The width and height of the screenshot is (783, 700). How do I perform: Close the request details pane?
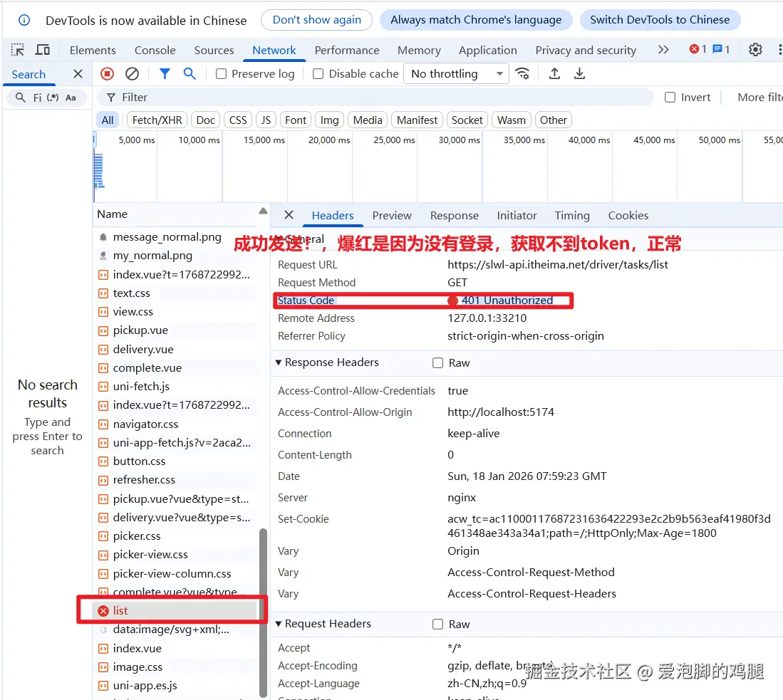(289, 215)
